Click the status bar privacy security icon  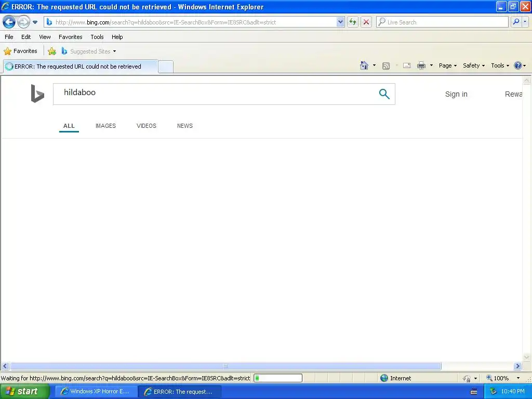(467, 378)
